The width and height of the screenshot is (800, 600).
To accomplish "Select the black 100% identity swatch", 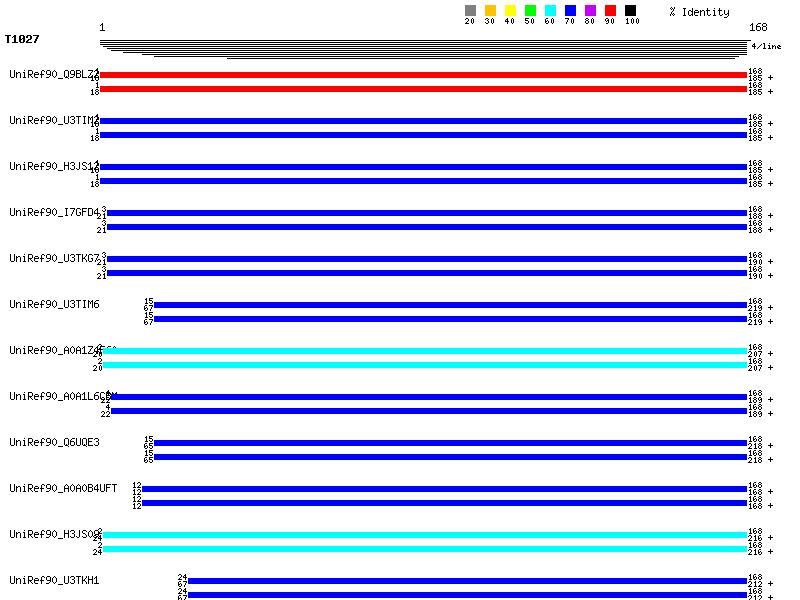I will point(630,11).
